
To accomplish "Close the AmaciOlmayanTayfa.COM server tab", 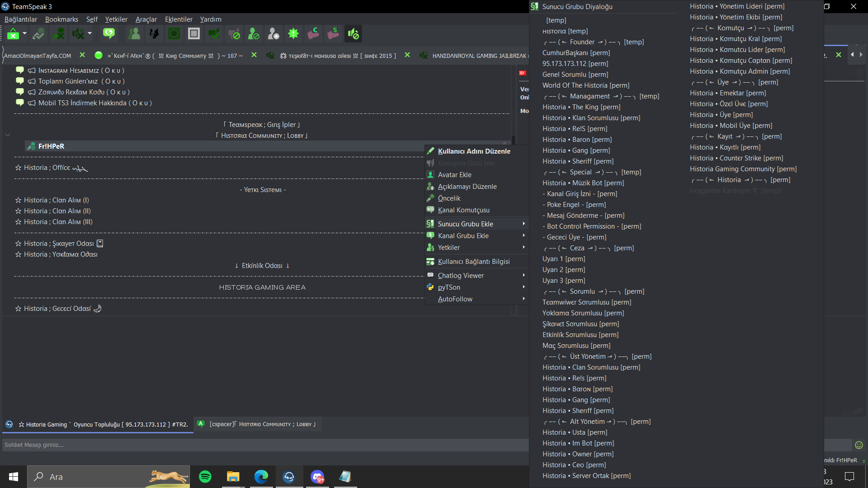I will coord(82,55).
